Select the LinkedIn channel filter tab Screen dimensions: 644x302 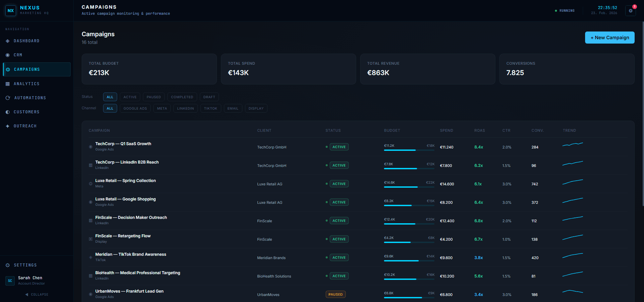pos(185,108)
